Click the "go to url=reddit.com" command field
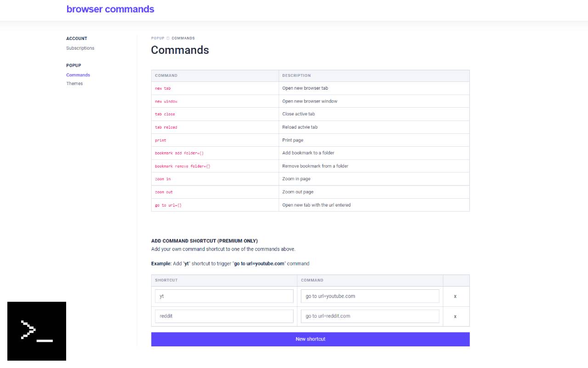Image resolution: width=588 pixels, height=368 pixels. [370, 316]
